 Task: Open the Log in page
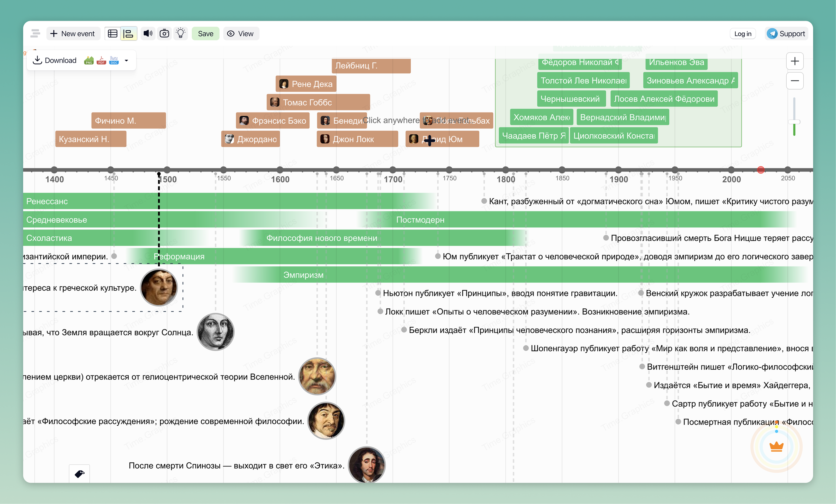743,33
